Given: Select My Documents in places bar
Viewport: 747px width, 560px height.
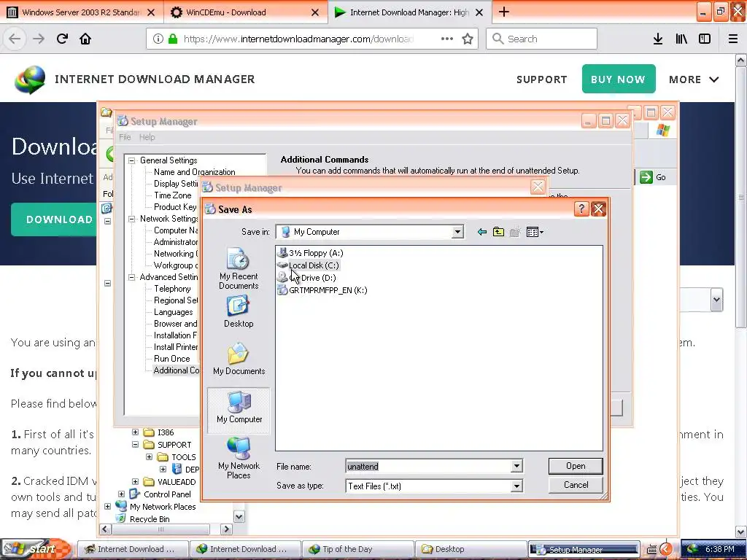Looking at the screenshot, I should (239, 359).
